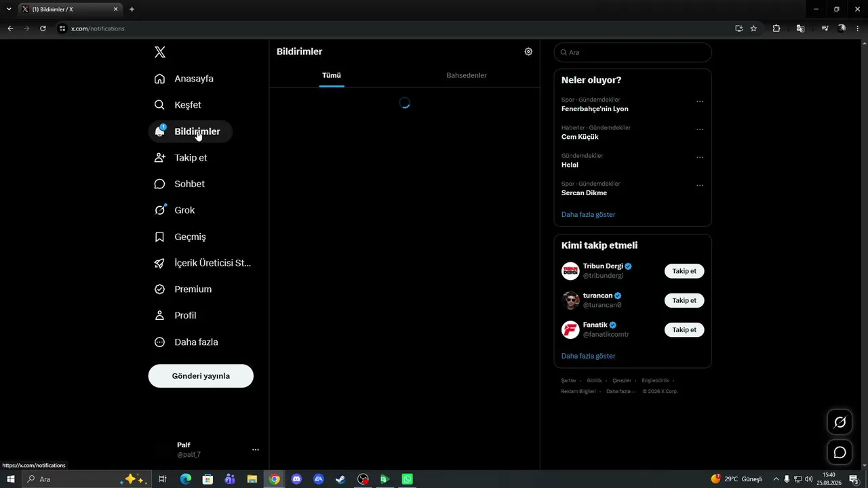This screenshot has width=868, height=488.
Task: Open the Çerezler footer link
Action: 622,381
